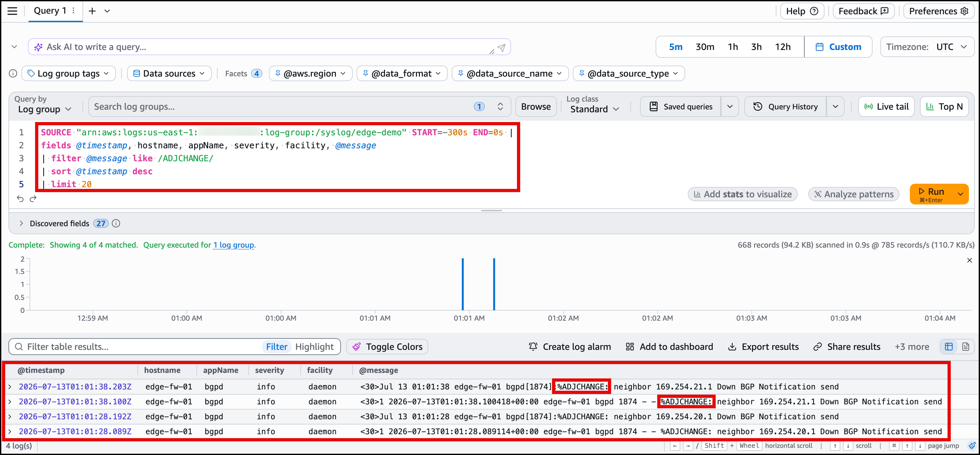Click the selected log groups count badge
Viewport: 980px width, 455px height.
pos(479,106)
